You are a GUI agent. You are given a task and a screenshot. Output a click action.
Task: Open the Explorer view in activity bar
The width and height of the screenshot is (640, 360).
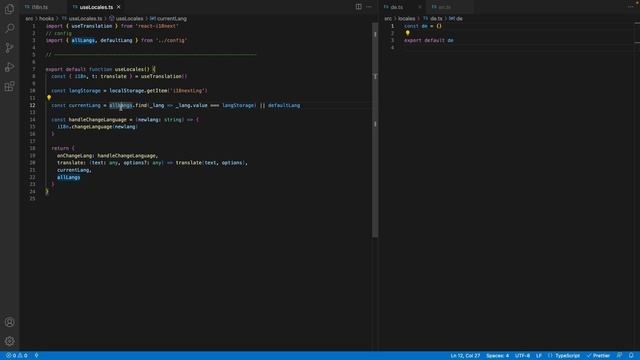point(9,9)
